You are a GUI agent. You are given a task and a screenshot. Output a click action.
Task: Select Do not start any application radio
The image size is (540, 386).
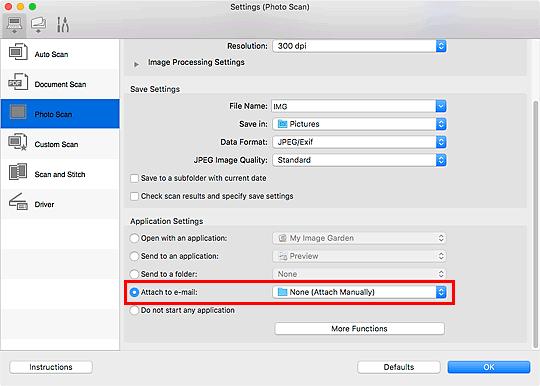tap(134, 310)
